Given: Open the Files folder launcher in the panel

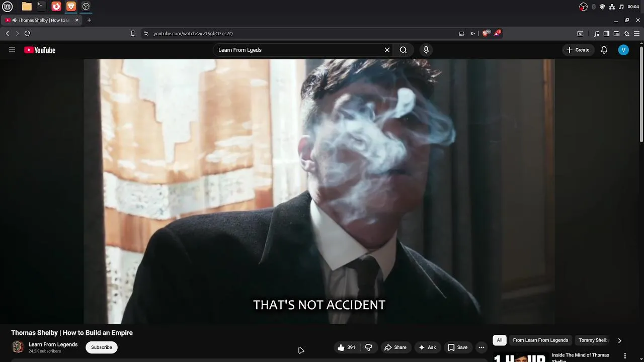Looking at the screenshot, I should 27,7.
